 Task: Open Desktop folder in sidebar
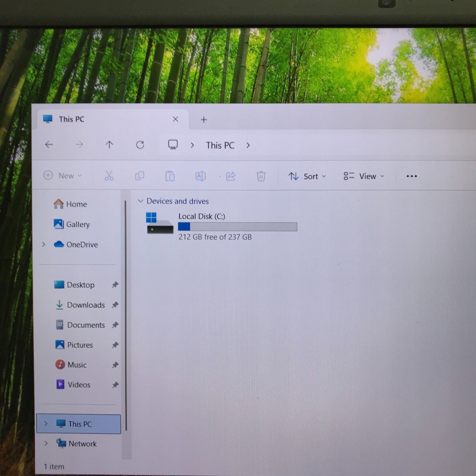(x=74, y=285)
